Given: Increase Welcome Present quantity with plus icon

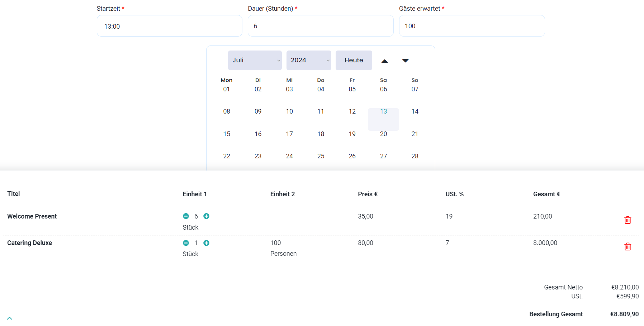Looking at the screenshot, I should [x=206, y=216].
